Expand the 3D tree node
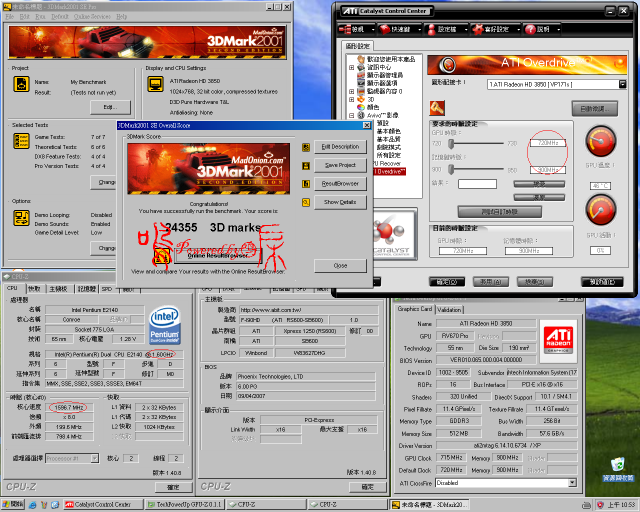640x512 pixels. (x=351, y=99)
